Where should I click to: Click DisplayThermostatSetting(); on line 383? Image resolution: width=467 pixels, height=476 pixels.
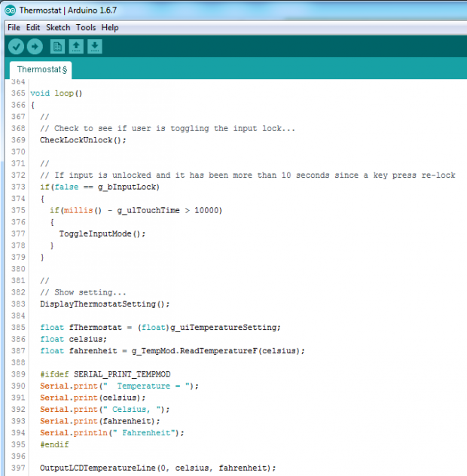[x=105, y=304]
